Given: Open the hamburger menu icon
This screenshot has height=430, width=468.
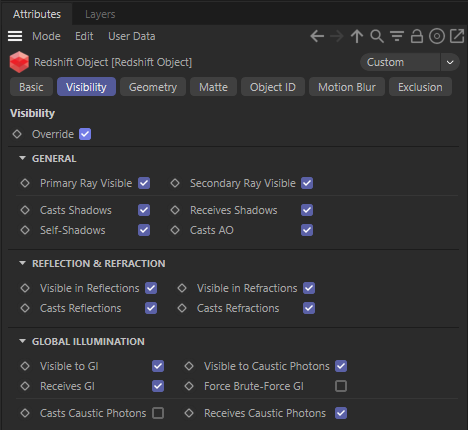Looking at the screenshot, I should coord(15,36).
